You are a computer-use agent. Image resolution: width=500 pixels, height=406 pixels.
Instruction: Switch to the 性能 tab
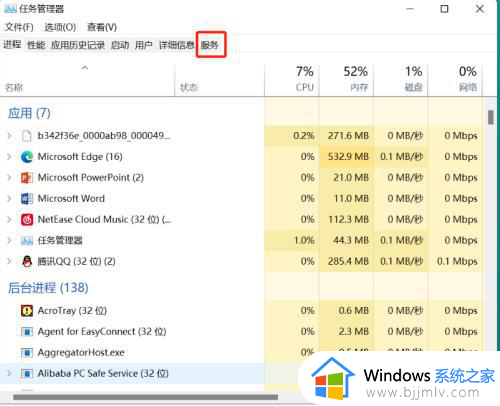click(36, 45)
